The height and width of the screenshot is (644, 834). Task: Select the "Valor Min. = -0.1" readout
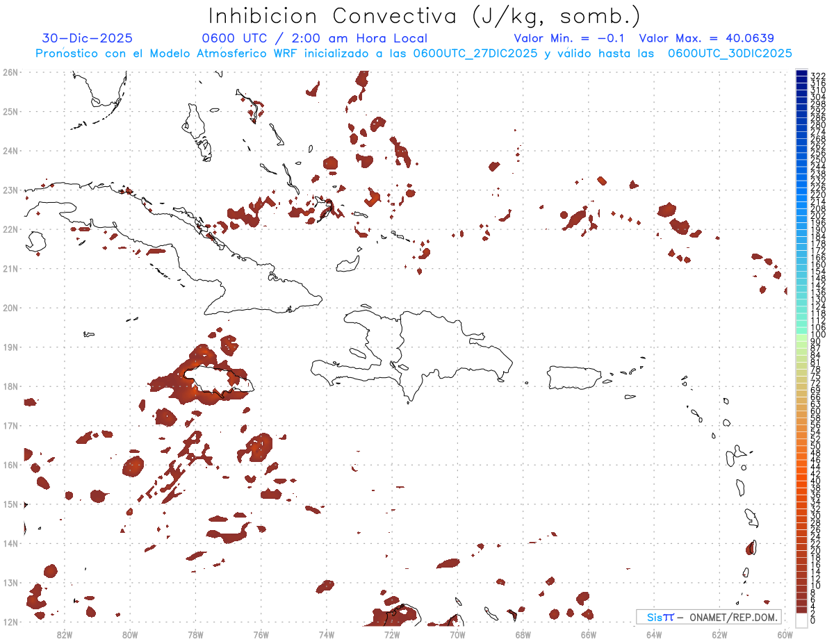571,38
